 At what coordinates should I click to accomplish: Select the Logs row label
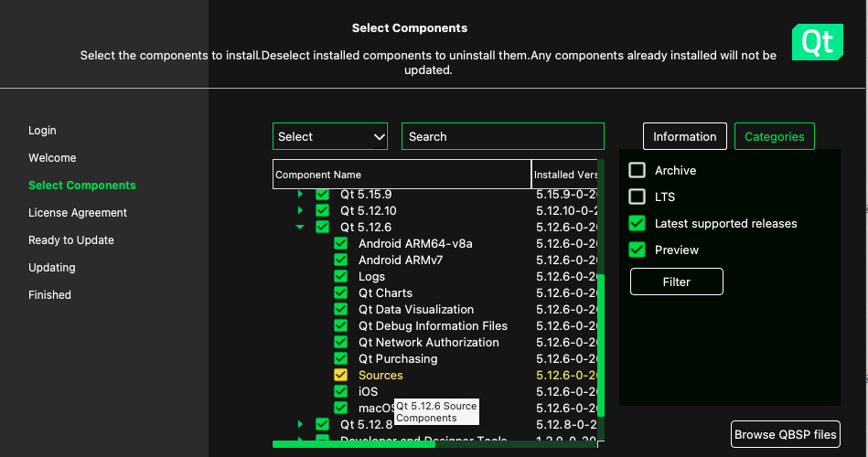pyautogui.click(x=371, y=276)
